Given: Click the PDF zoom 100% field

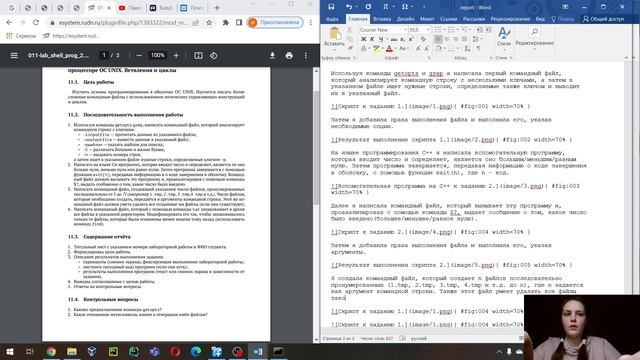Looking at the screenshot, I should [x=158, y=55].
